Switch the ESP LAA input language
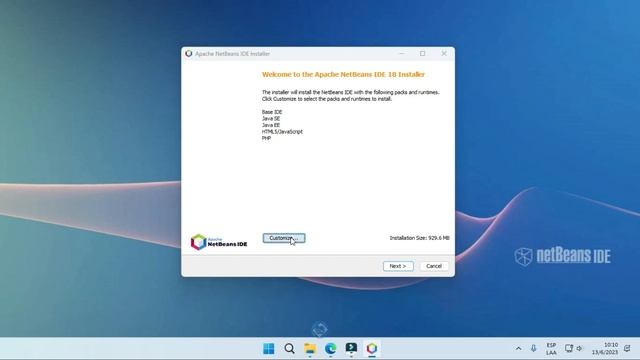The image size is (640, 360). pos(551,349)
